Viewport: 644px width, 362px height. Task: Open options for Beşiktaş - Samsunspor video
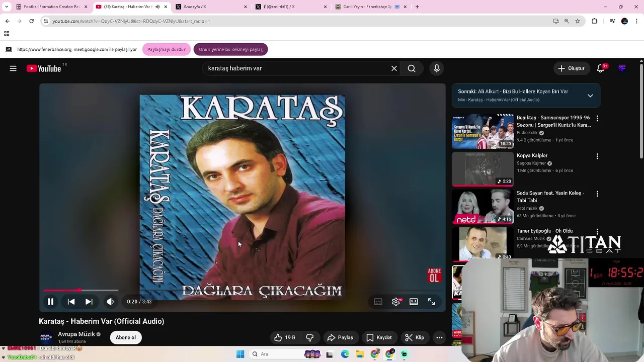click(x=597, y=118)
